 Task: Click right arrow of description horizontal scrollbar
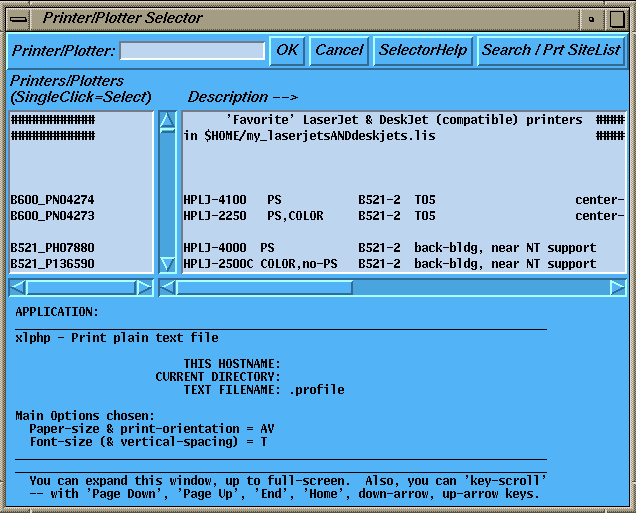coord(618,288)
